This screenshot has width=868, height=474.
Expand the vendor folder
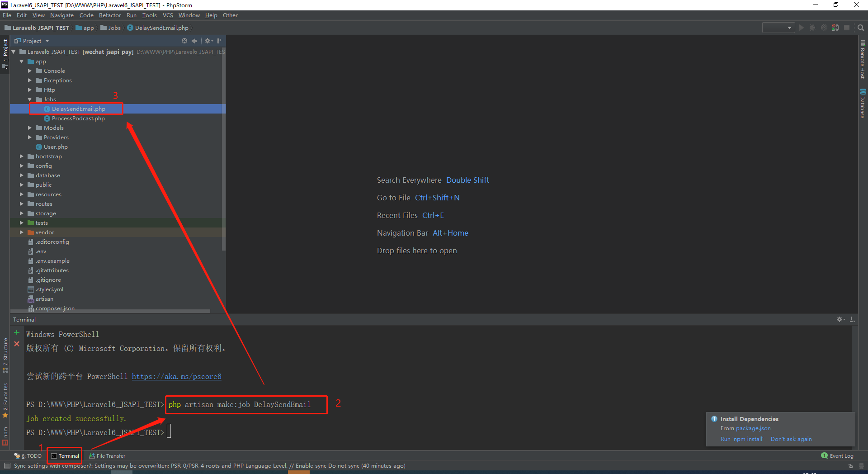(x=21, y=232)
